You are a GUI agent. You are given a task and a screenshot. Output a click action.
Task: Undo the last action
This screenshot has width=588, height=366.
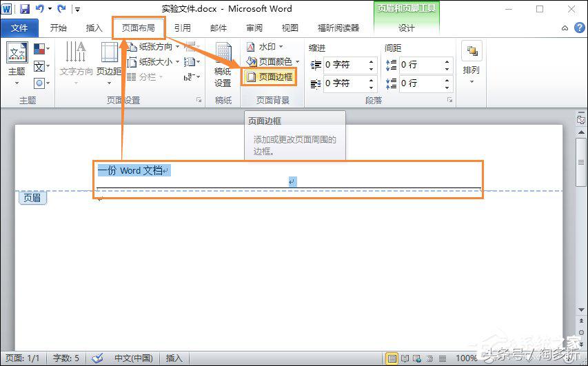pos(40,8)
